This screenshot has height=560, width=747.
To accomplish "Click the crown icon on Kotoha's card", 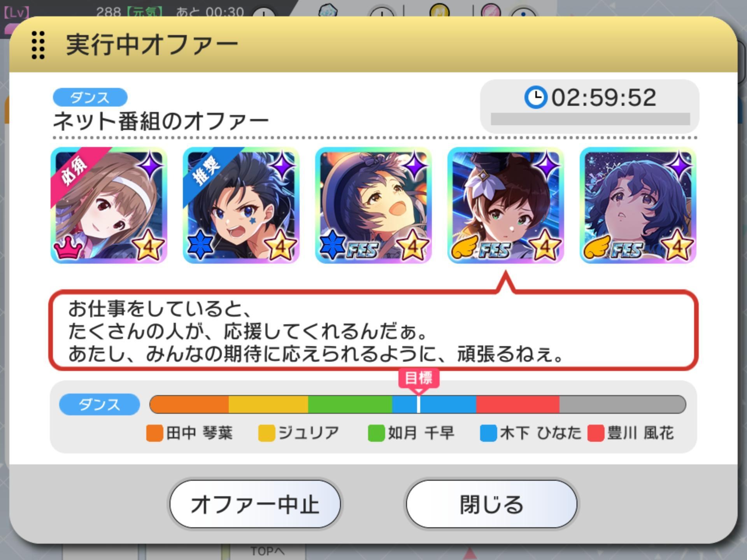I will click(68, 248).
